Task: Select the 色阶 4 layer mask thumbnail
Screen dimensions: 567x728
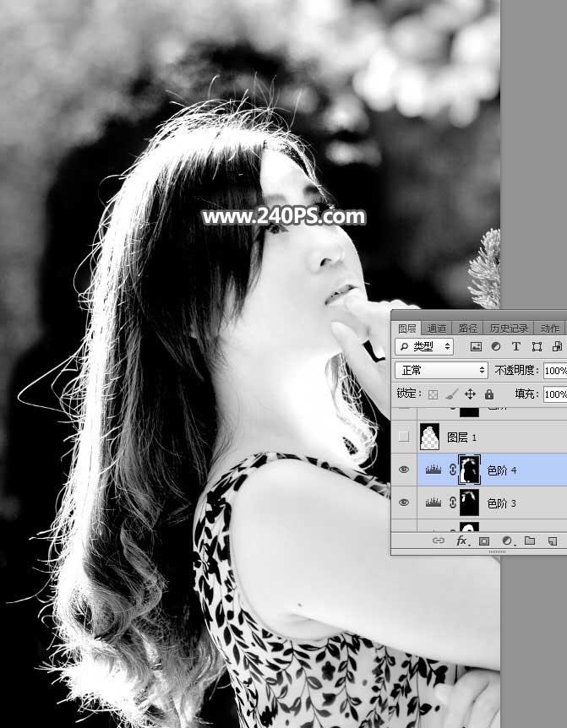Action: [x=468, y=470]
